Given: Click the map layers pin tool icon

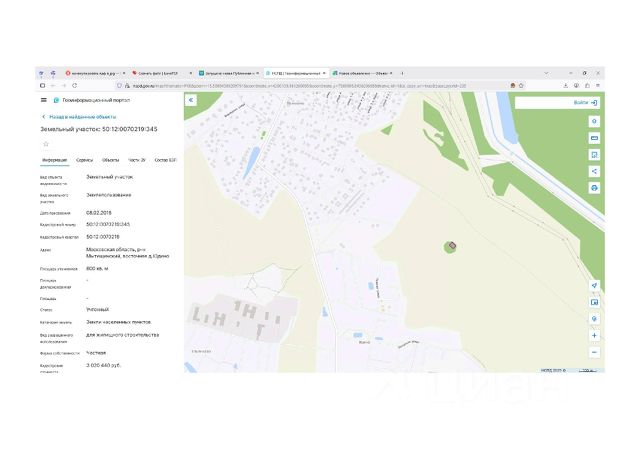Looking at the screenshot, I should click(594, 122).
